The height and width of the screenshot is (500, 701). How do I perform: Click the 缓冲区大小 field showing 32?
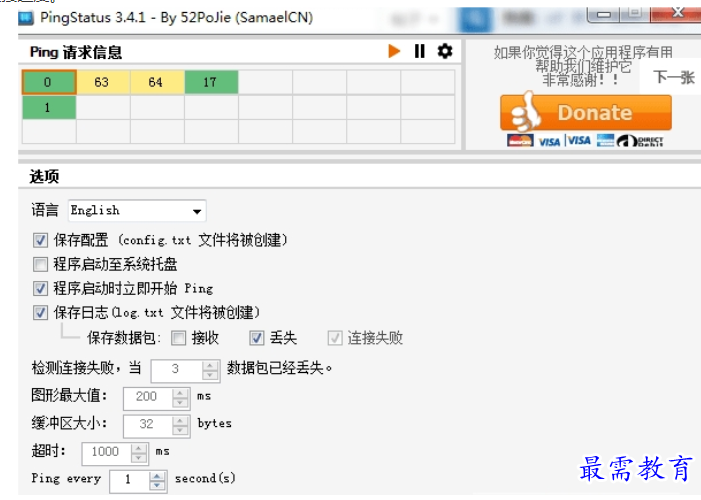(x=148, y=425)
